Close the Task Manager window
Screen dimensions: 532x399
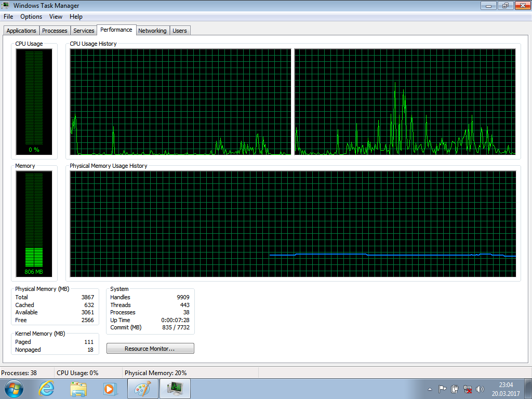point(523,5)
